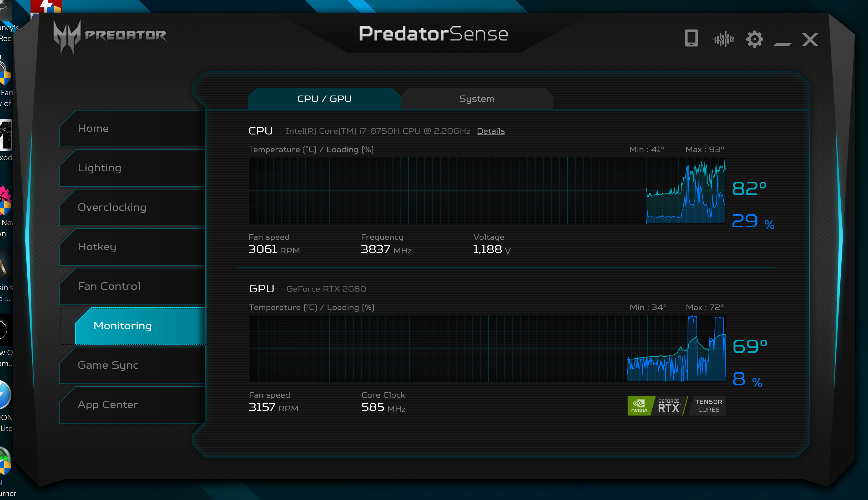Open the Overclocking section
The width and height of the screenshot is (868, 500).
[x=133, y=207]
